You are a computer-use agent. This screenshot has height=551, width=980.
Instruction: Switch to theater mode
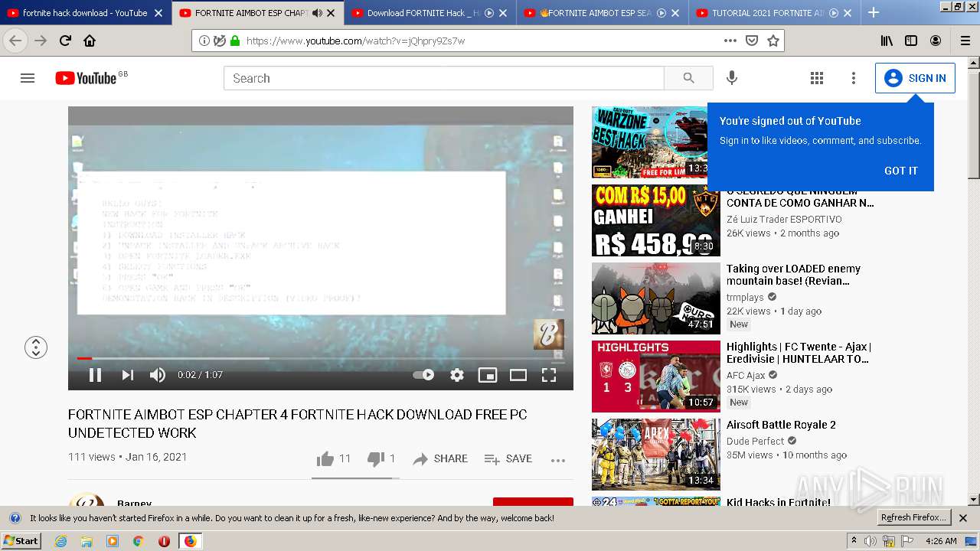pyautogui.click(x=518, y=375)
